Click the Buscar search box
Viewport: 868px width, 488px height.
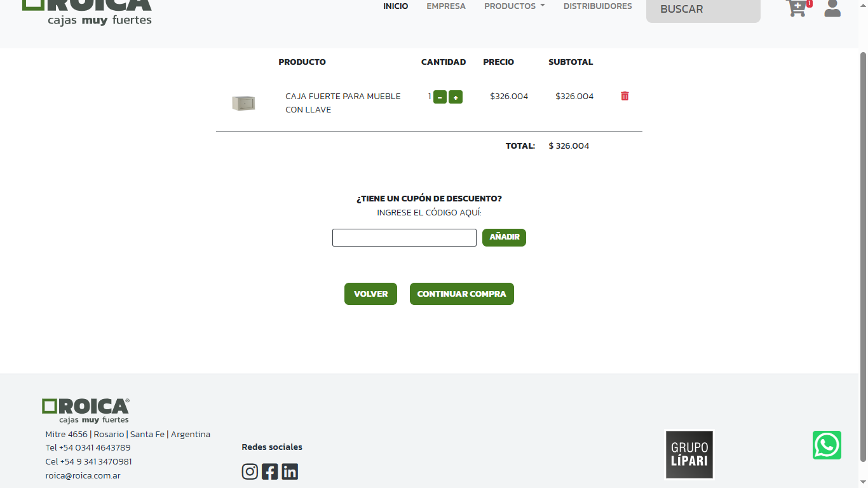pos(703,10)
